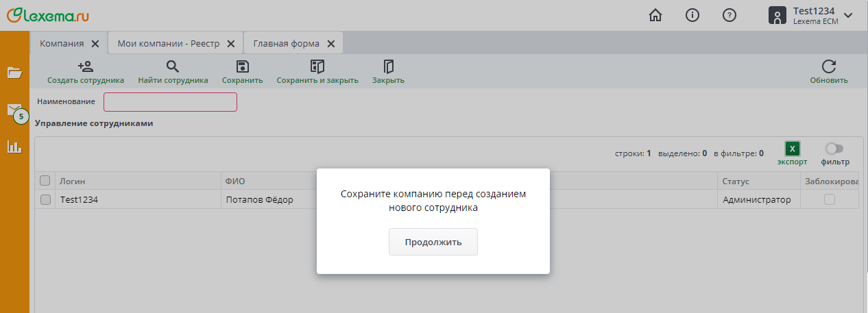Image resolution: width=868 pixels, height=313 pixels.
Task: Check the Test1234 row checkbox
Action: pos(45,200)
